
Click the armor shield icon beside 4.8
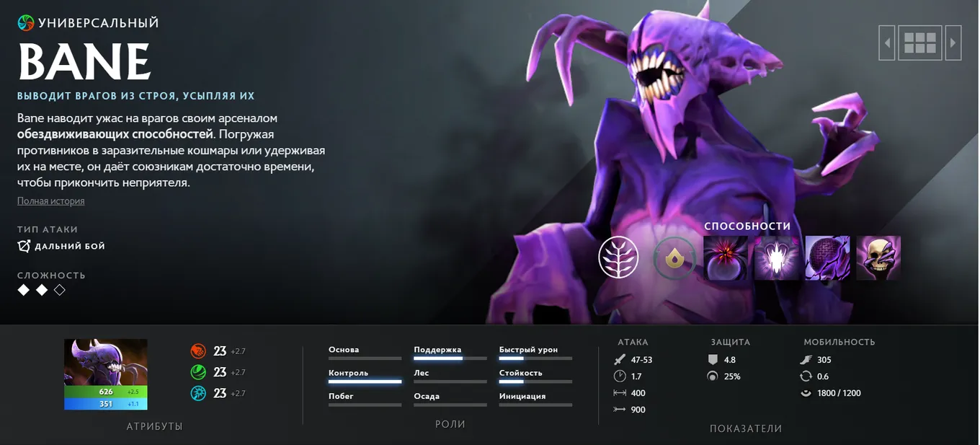[x=713, y=359]
